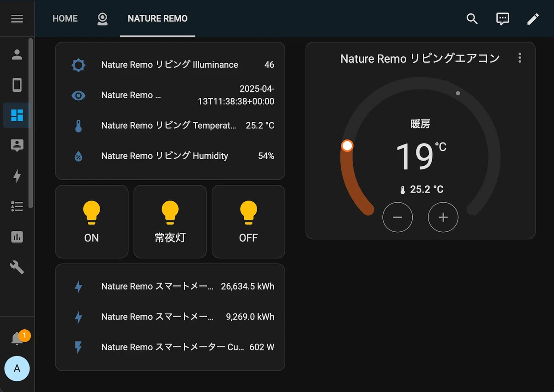Screen dimensions: 554x392
Task: Open the 25.2 °C temperature value
Action: (260, 126)
